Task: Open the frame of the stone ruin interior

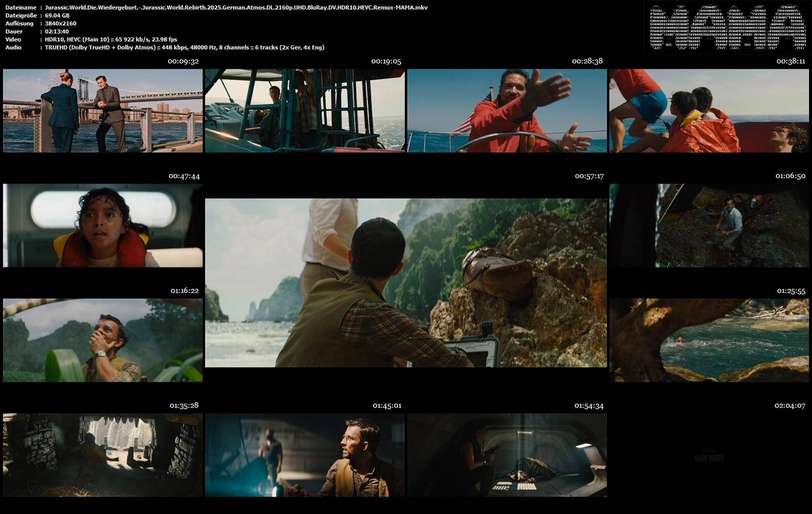Action: pos(103,455)
